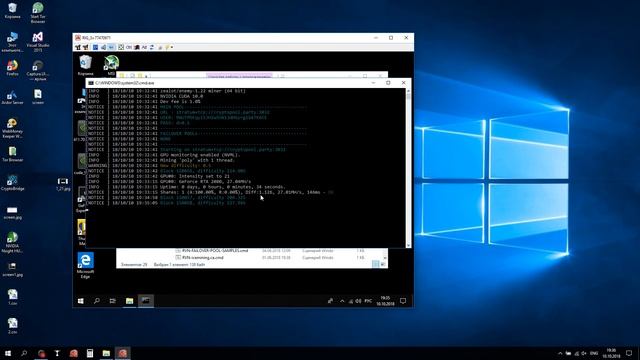
Task: Select the screen.jpg file on the desktop
Action: 12,213
